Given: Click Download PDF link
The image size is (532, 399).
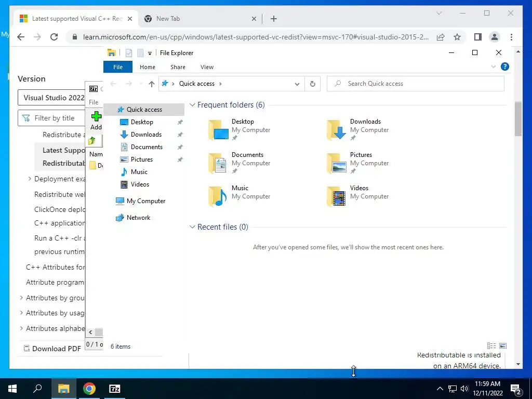Looking at the screenshot, I should [x=52, y=349].
